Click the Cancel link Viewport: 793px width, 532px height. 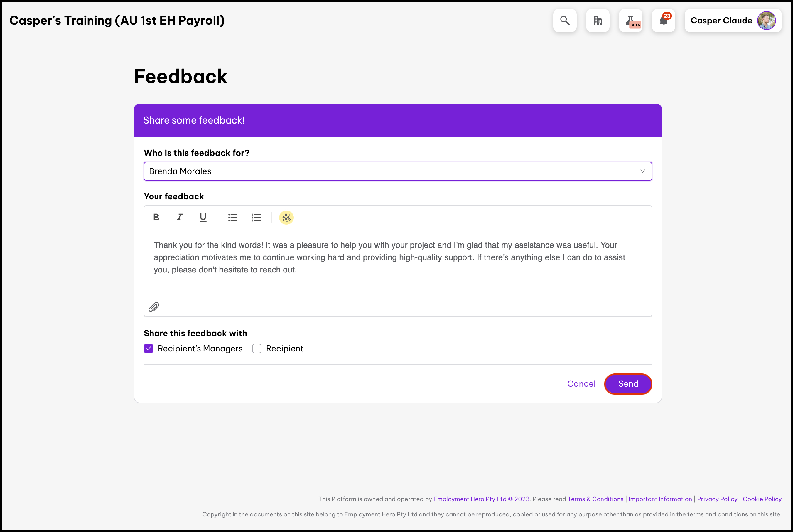point(581,384)
